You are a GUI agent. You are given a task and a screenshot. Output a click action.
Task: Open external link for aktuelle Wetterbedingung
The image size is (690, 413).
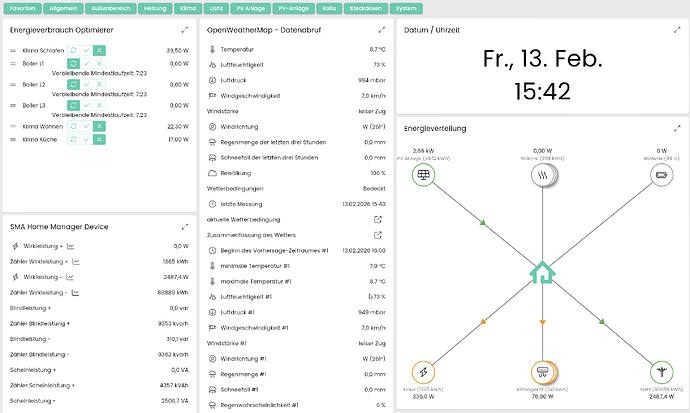377,218
